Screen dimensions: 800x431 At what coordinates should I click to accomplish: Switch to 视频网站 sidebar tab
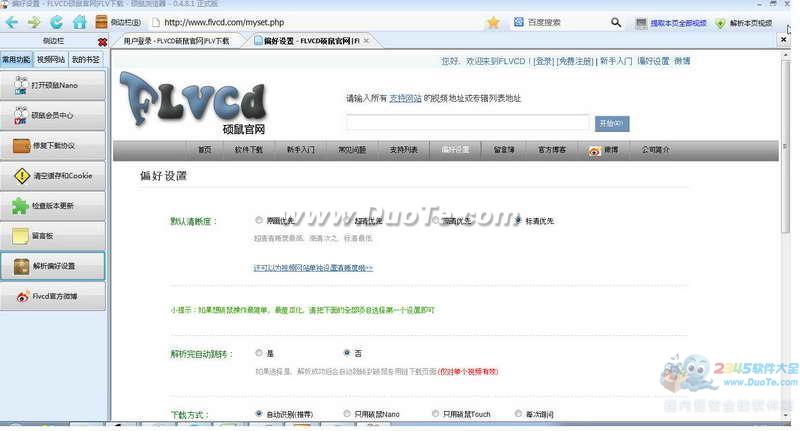pyautogui.click(x=51, y=60)
